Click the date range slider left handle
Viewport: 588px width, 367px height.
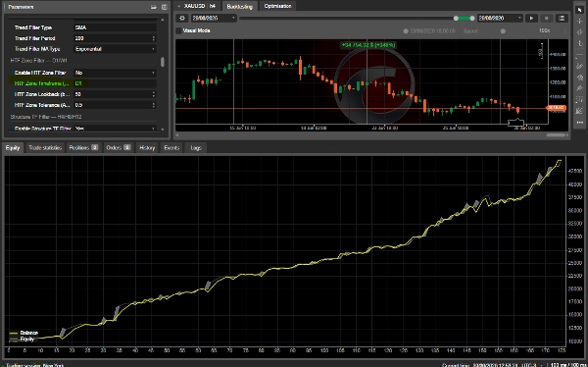(456, 18)
